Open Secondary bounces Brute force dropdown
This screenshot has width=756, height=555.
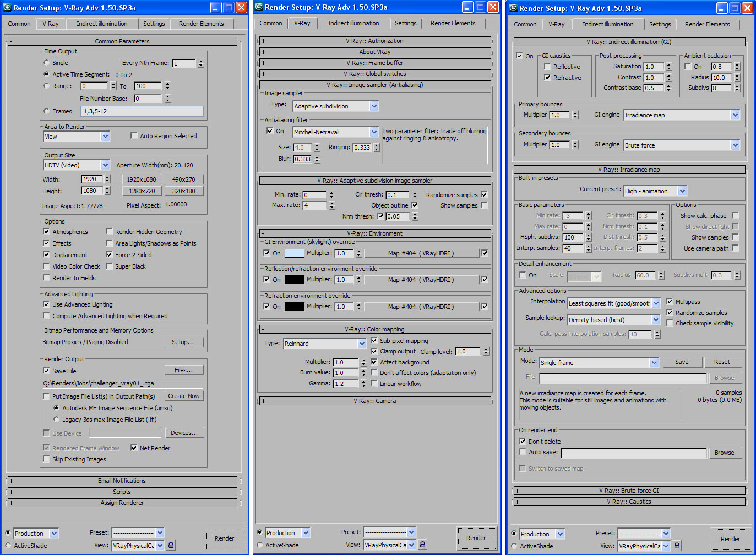tap(682, 145)
